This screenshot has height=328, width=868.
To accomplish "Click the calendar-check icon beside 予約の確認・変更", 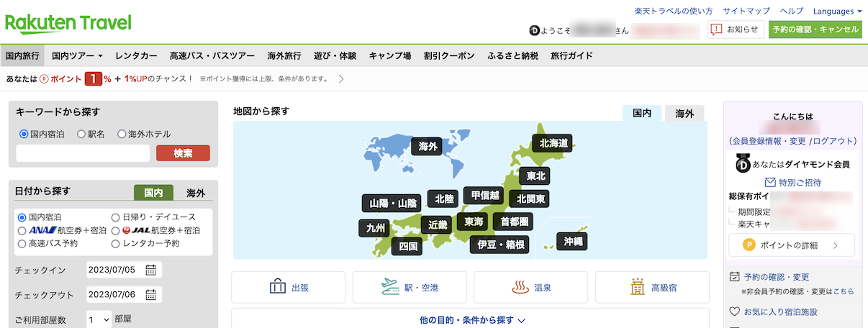I will point(735,276).
